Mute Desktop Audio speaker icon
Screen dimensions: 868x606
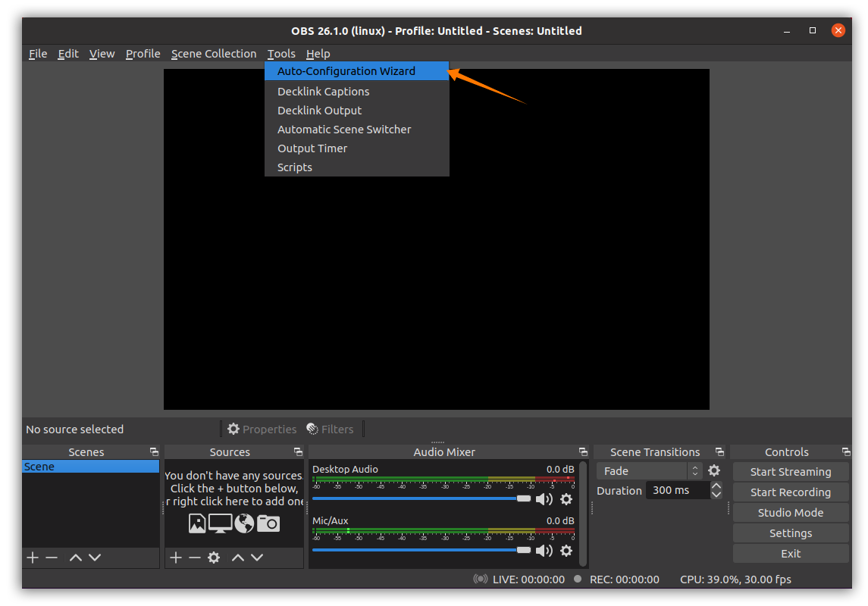545,499
